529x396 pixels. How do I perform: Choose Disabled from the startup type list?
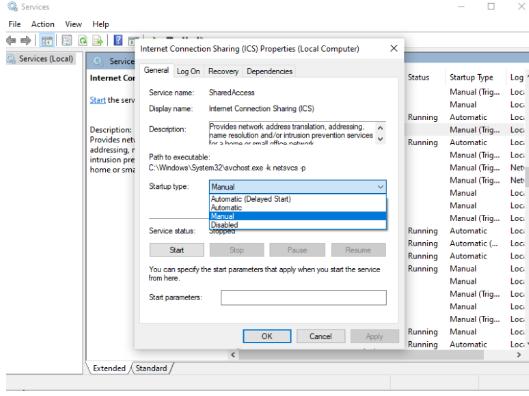click(298, 225)
